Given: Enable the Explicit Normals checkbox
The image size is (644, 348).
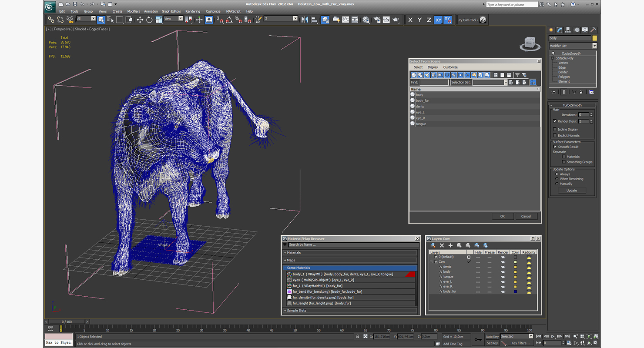Looking at the screenshot, I should click(x=555, y=135).
